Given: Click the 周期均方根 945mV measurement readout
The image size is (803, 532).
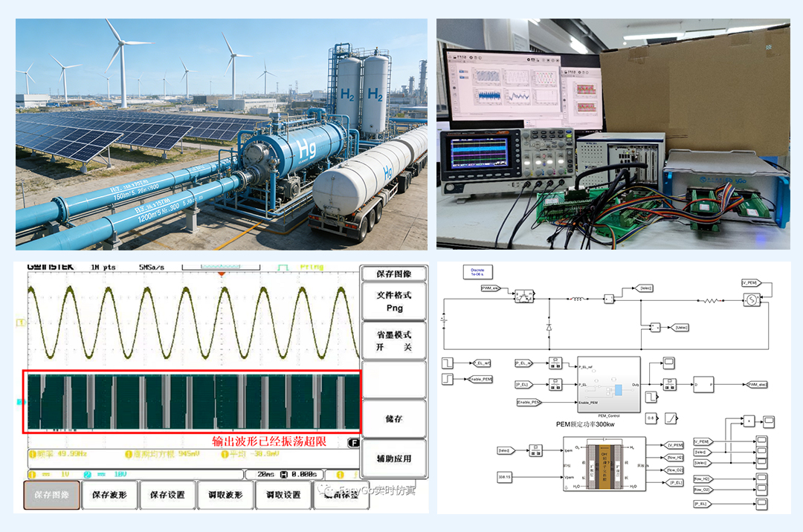Looking at the screenshot, I should coord(162,454).
